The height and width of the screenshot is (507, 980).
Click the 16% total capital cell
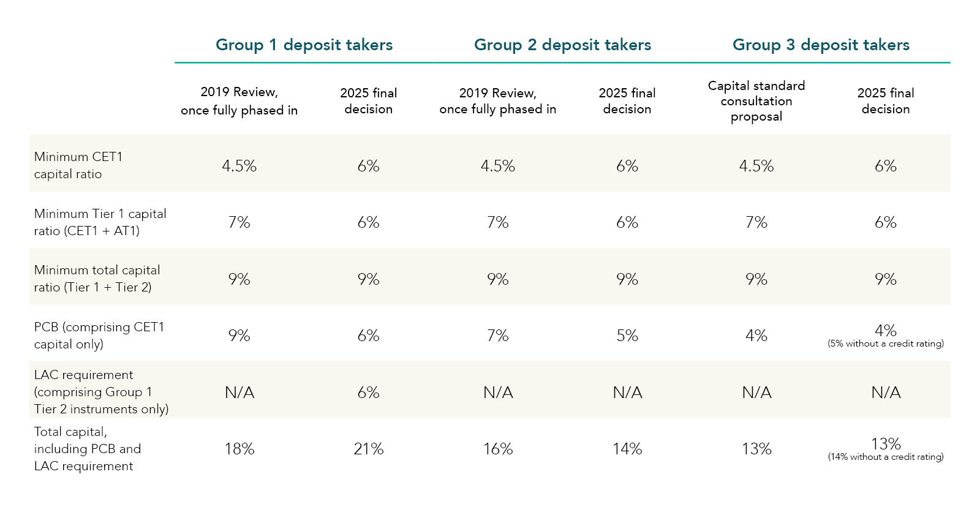point(498,449)
